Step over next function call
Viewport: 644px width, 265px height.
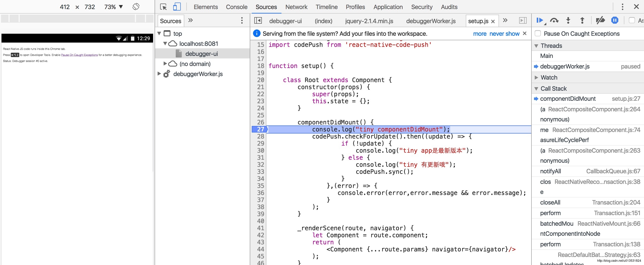pyautogui.click(x=554, y=20)
